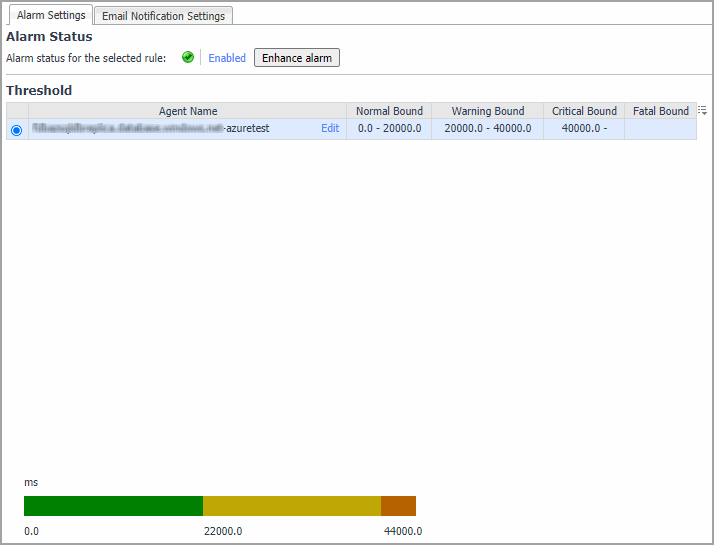The width and height of the screenshot is (714, 545).
Task: Click the Enhance alarm button
Action: (x=297, y=58)
